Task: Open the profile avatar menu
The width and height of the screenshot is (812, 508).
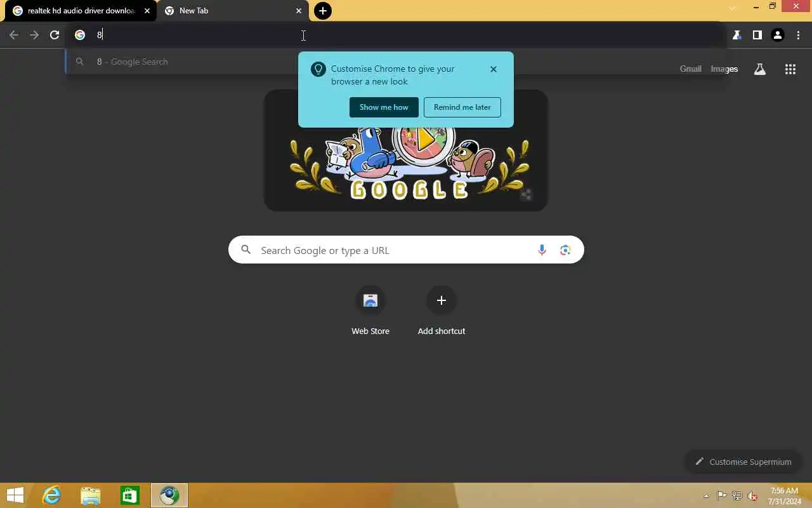Action: tap(778, 36)
